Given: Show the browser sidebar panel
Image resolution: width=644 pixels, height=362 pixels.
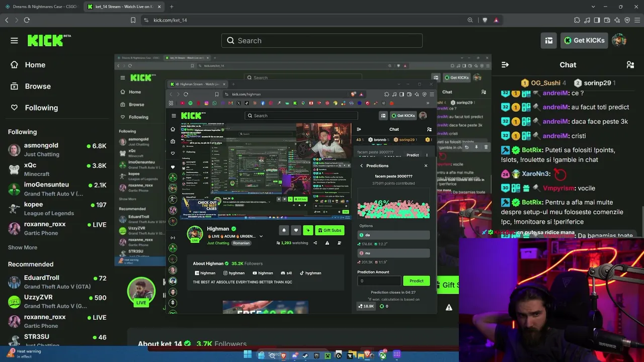Looking at the screenshot, I should pos(597,20).
